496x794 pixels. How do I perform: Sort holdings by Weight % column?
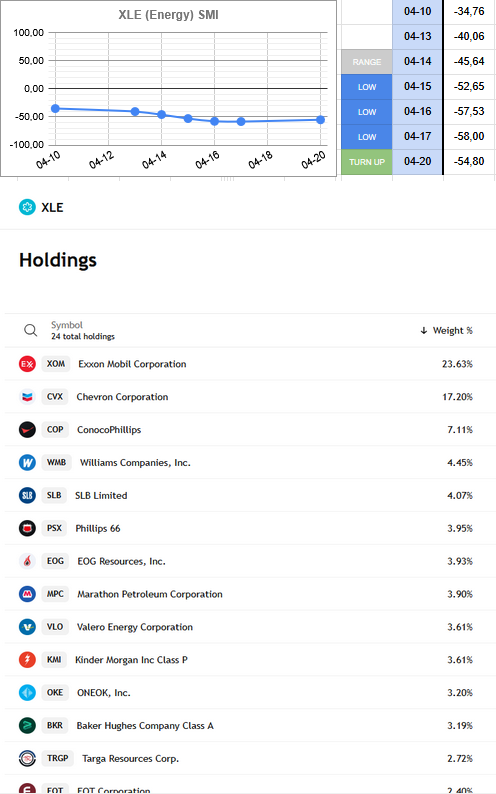coord(446,331)
